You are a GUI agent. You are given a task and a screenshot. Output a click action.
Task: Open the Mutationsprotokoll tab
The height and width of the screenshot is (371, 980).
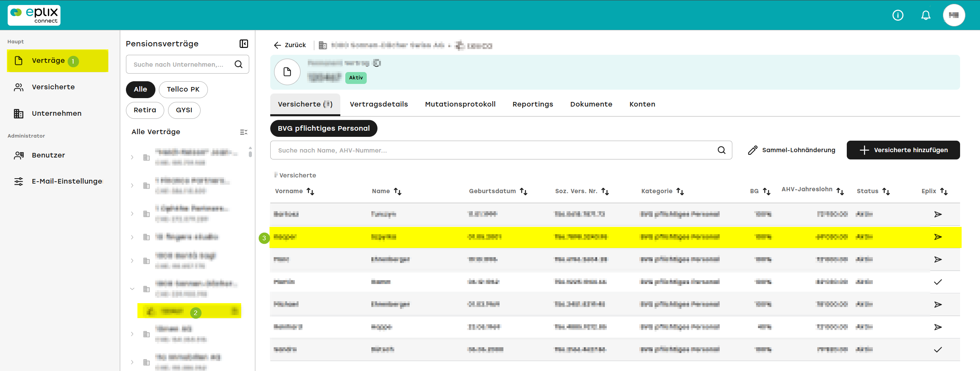click(x=460, y=104)
